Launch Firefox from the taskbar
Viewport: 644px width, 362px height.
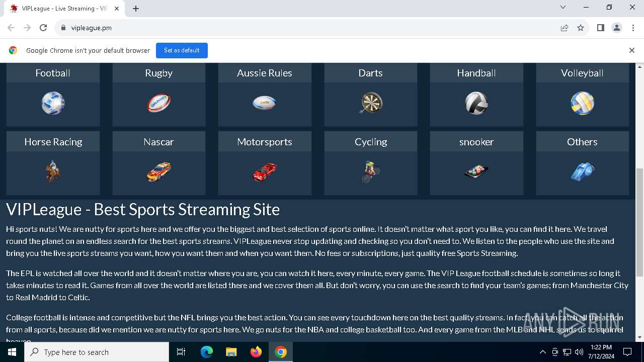coord(256,352)
